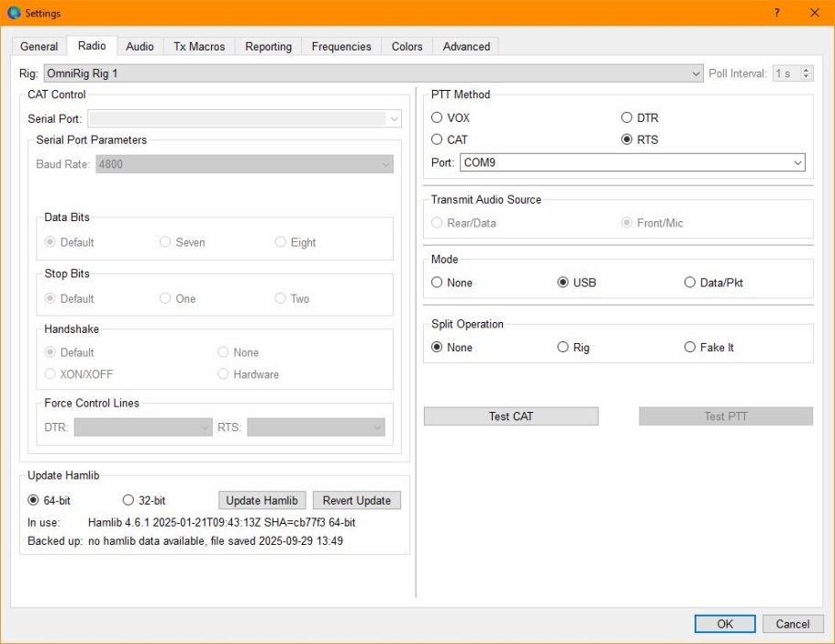Set Mode to Data/Pkt
This screenshot has width=835, height=644.
(690, 283)
